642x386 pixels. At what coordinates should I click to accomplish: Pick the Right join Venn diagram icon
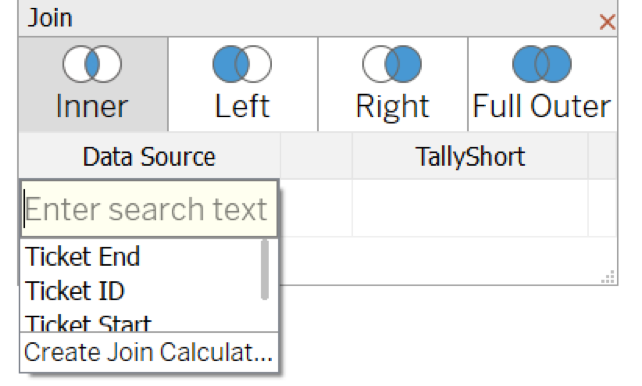[392, 64]
